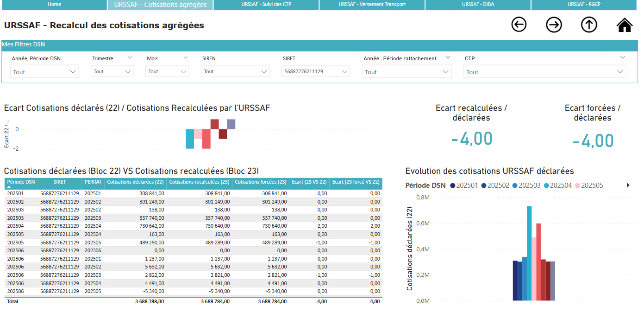Expand the Année, Période rattachement chevron
Viewport: 644px width, 313px height.
click(447, 57)
